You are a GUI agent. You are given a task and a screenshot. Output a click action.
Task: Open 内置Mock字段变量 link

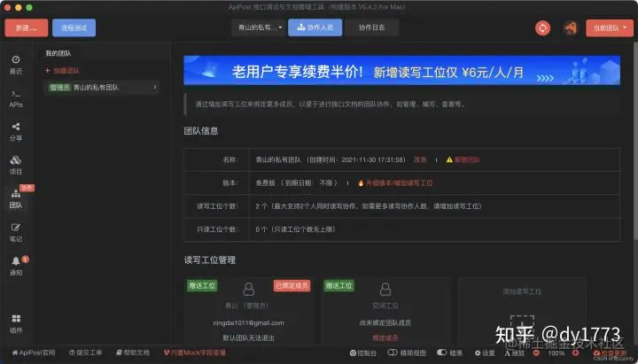(x=195, y=352)
